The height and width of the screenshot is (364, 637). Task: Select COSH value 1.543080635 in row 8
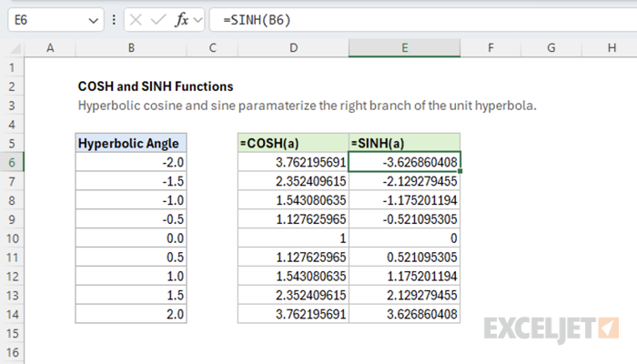tap(293, 200)
